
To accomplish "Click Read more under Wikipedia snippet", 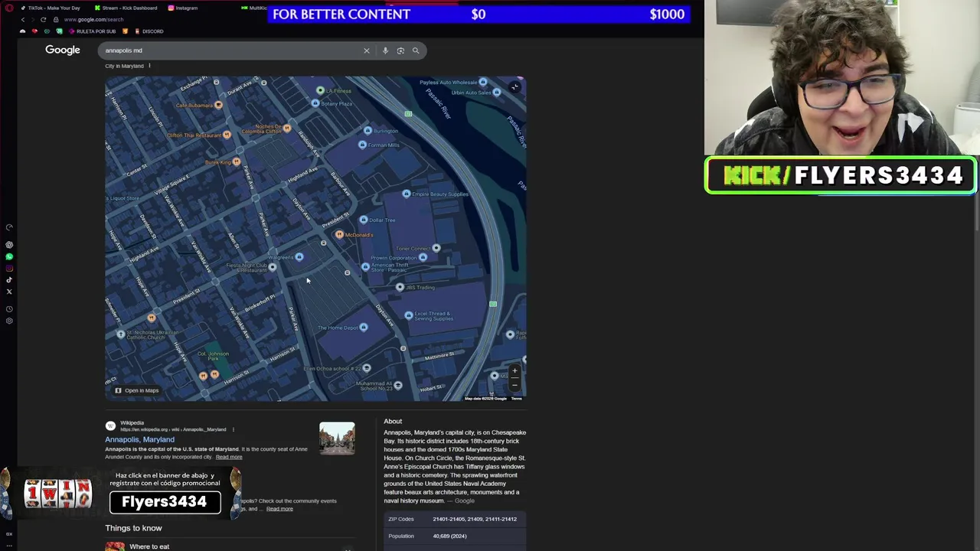I will point(229,457).
